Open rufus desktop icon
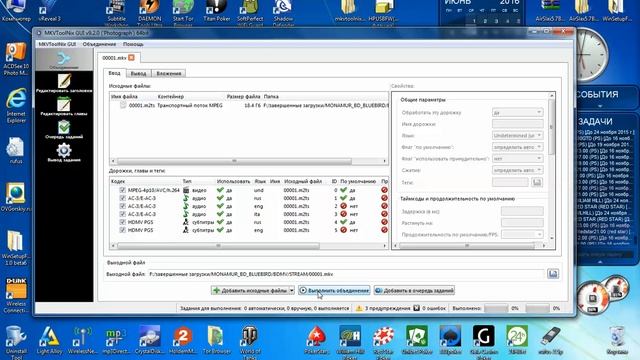 tap(16, 150)
